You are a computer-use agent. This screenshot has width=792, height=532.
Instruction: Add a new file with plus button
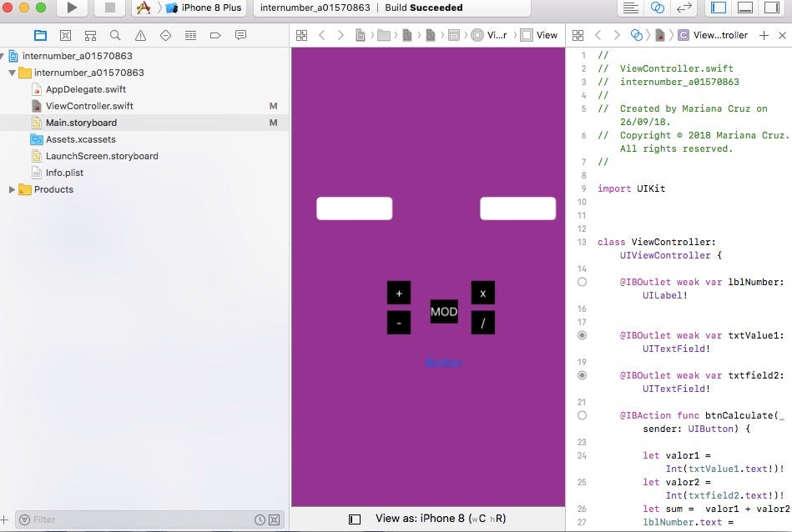click(x=4, y=519)
